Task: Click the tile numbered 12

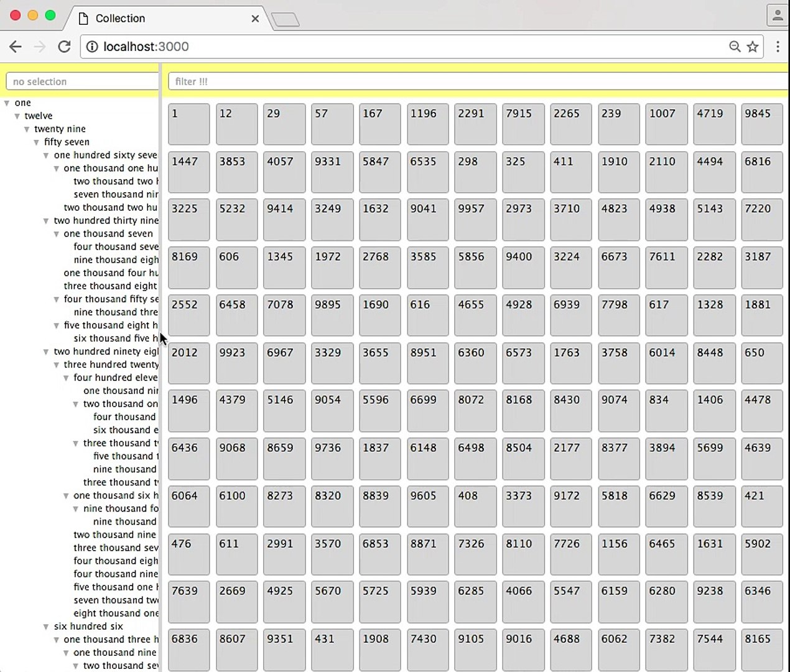Action: click(236, 124)
